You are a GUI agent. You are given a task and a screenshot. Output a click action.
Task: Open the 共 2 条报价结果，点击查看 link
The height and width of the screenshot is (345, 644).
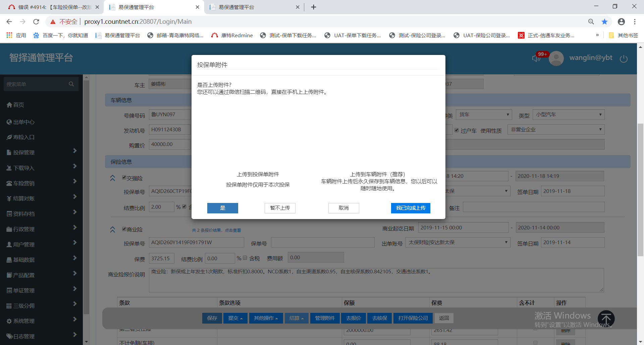click(216, 230)
